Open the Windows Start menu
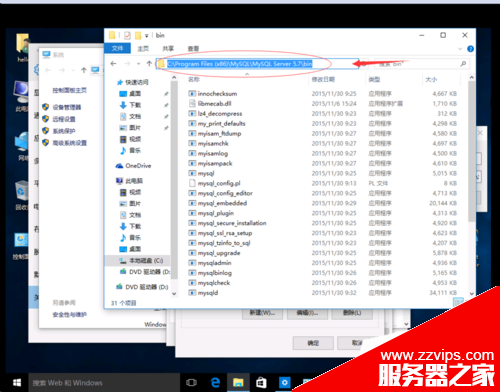 coord(17,383)
